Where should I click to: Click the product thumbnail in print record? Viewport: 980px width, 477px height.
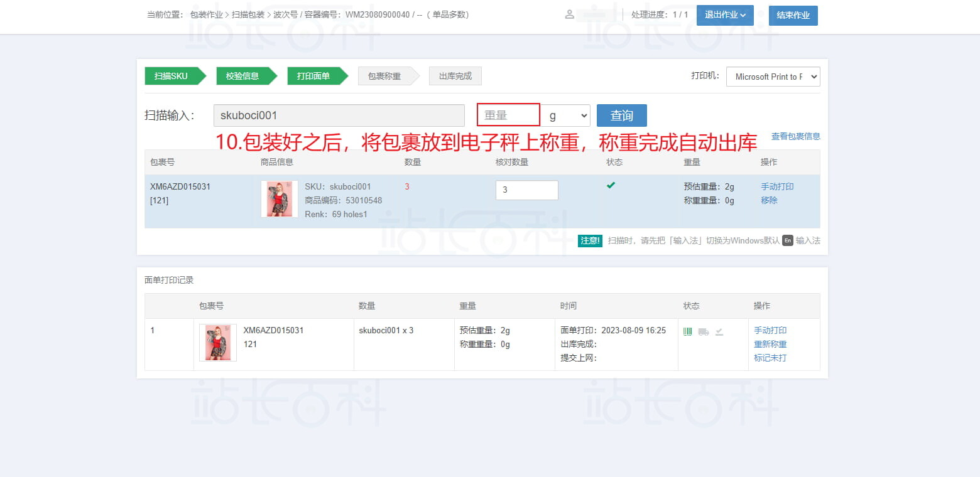217,343
